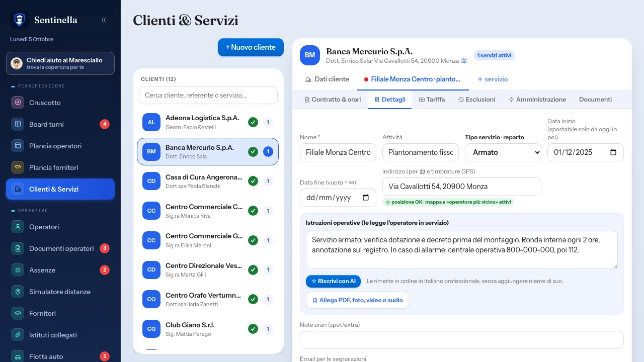Switch to the Amministrazione subtab

(x=537, y=100)
